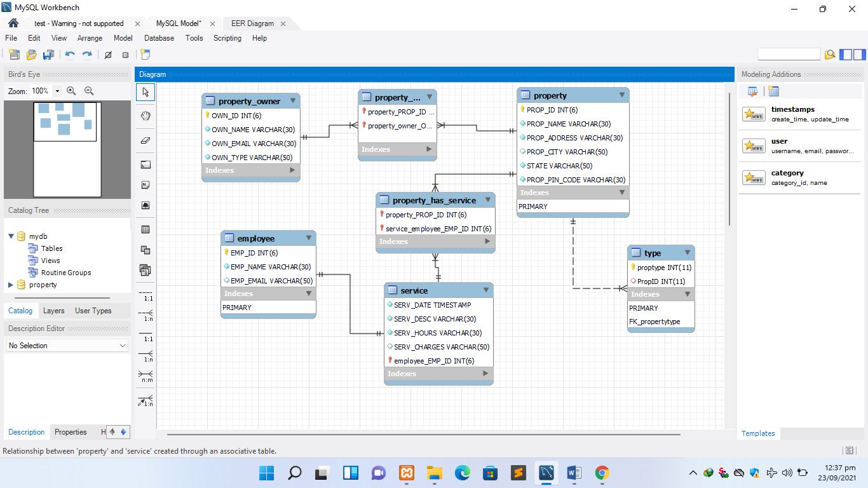Collapse Indexes section of property table

pyautogui.click(x=622, y=193)
